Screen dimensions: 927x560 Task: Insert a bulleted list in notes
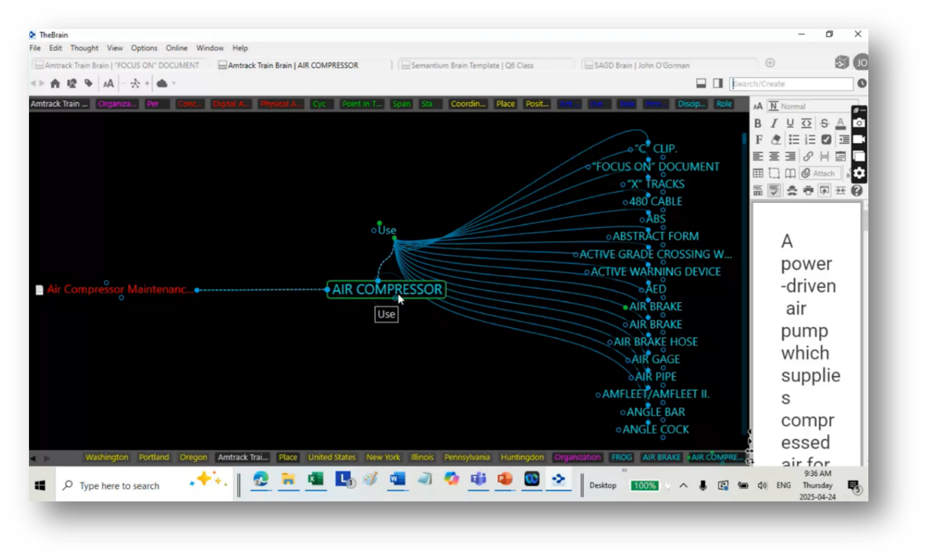(793, 139)
